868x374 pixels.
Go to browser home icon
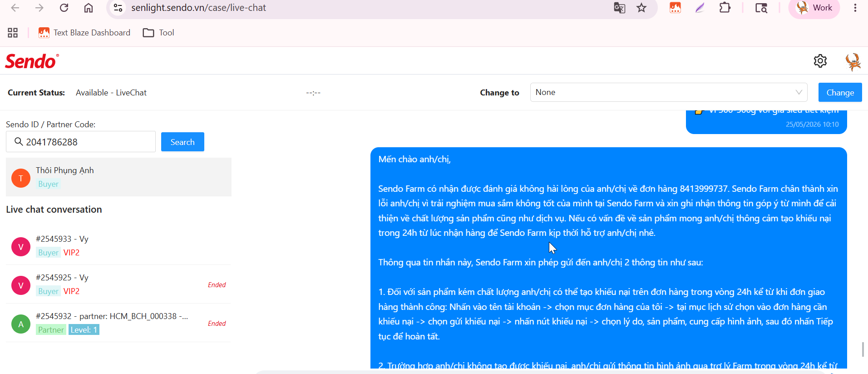[89, 8]
